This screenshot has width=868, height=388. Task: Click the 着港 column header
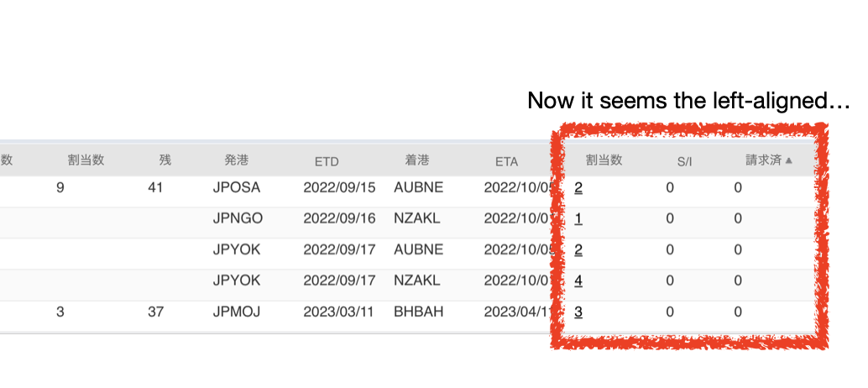pos(417,160)
